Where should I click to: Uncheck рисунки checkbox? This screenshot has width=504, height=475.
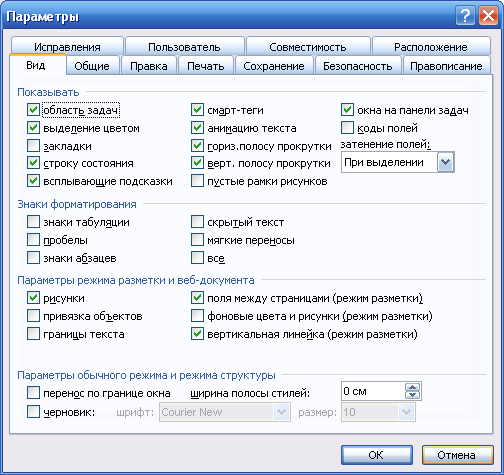[33, 298]
